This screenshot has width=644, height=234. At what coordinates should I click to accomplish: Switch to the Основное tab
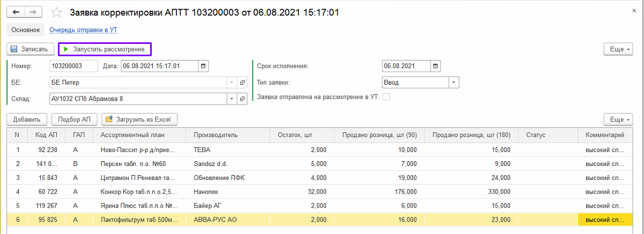tap(26, 30)
